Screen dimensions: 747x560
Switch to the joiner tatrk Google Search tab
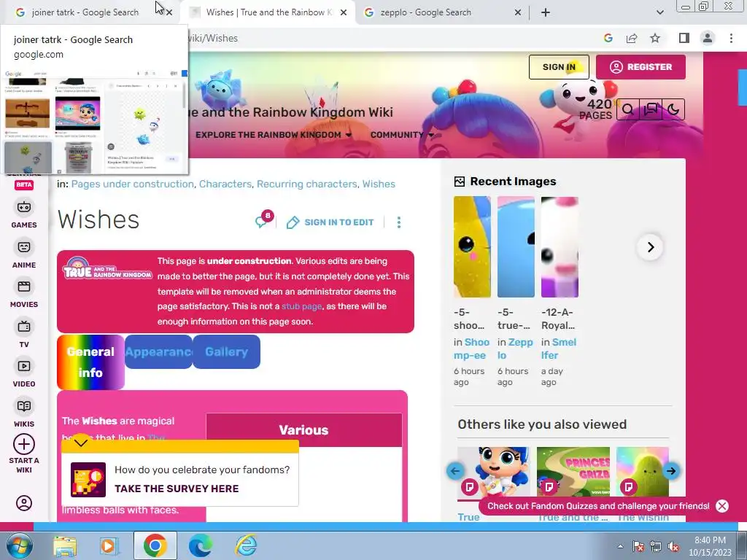85,12
